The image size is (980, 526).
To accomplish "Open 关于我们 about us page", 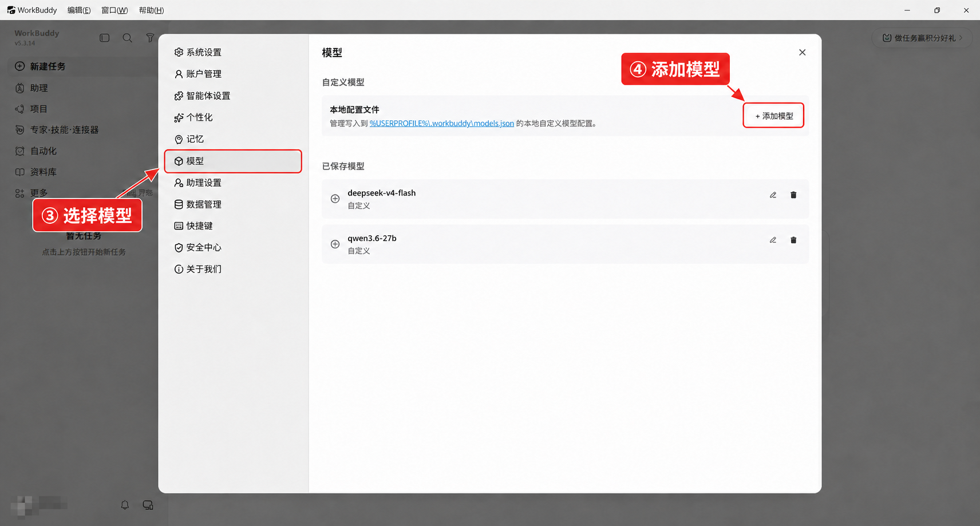I will tap(232, 269).
